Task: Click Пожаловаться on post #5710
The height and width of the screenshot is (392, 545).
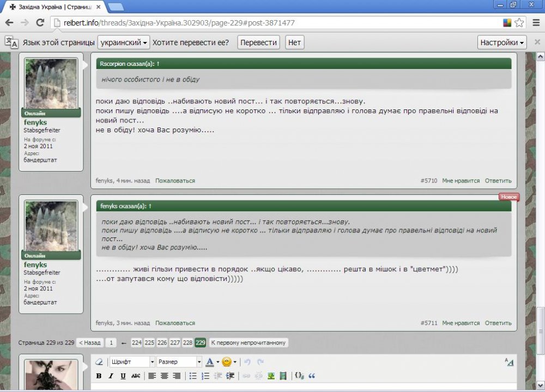Action: 175,181
